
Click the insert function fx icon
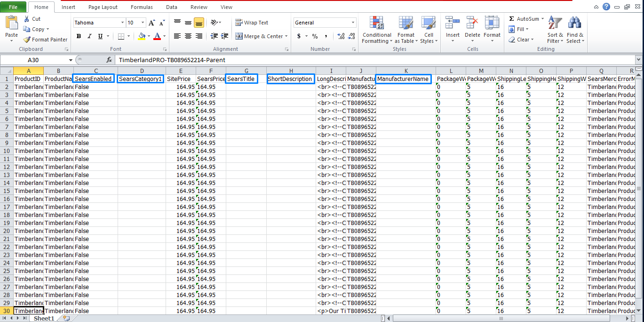point(109,60)
